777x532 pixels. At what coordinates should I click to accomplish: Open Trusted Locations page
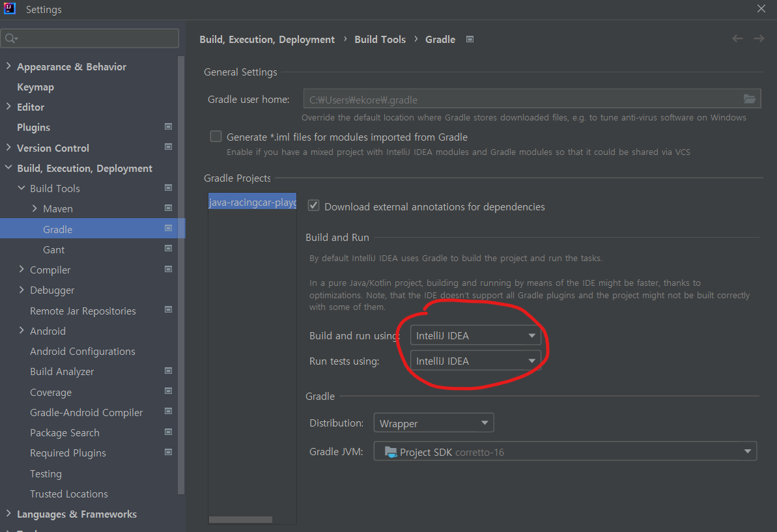tap(69, 494)
